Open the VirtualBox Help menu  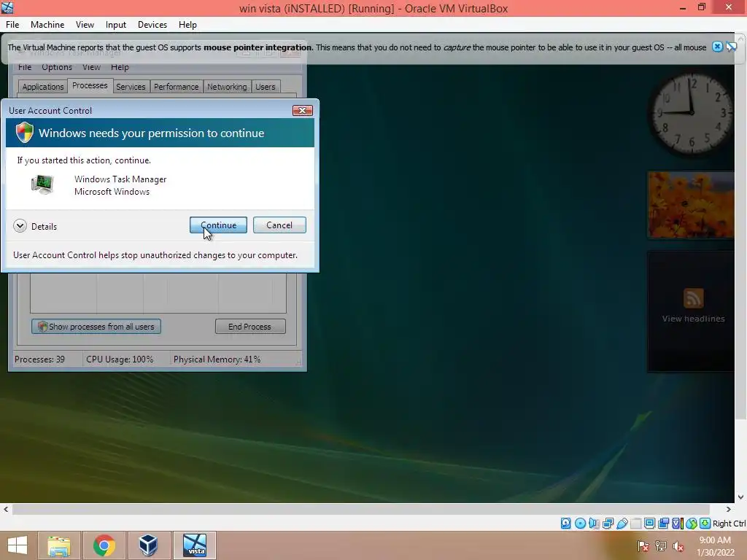coord(187,25)
